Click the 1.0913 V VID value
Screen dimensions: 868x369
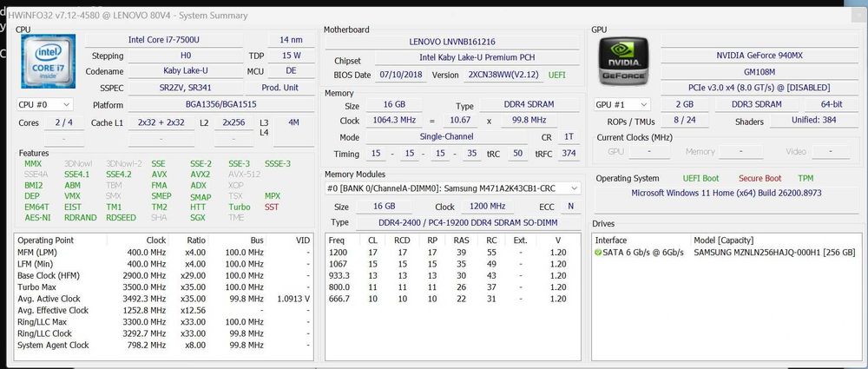coord(293,299)
